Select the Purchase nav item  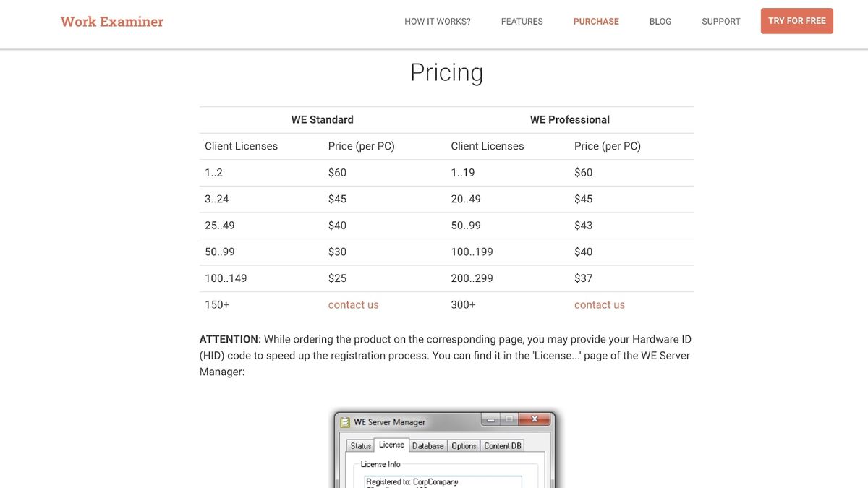(x=596, y=22)
